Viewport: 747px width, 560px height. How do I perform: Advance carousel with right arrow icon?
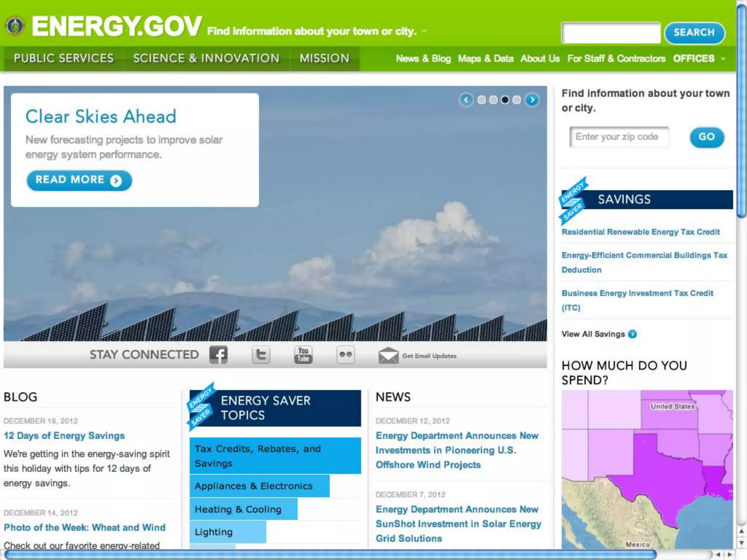pos(533,100)
